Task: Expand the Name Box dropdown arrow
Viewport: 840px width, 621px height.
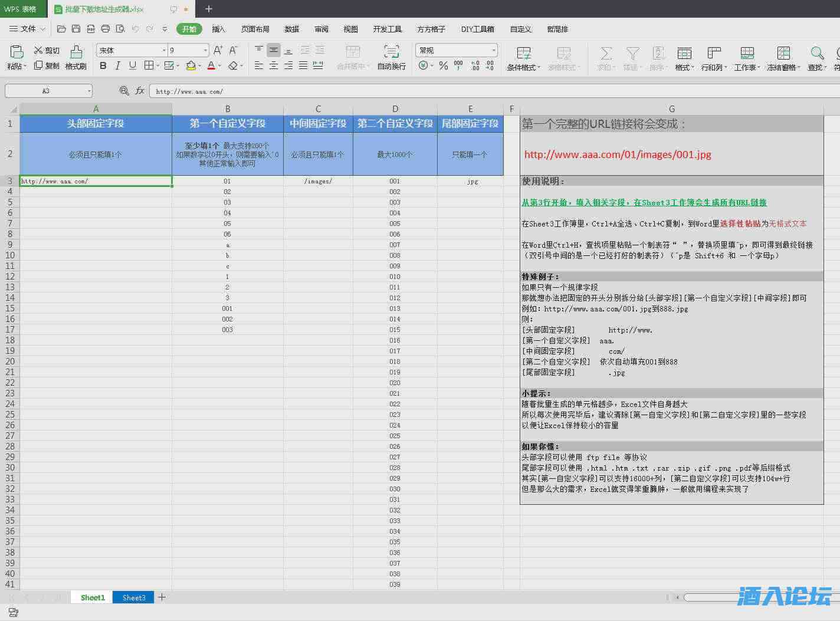Action: 89,91
